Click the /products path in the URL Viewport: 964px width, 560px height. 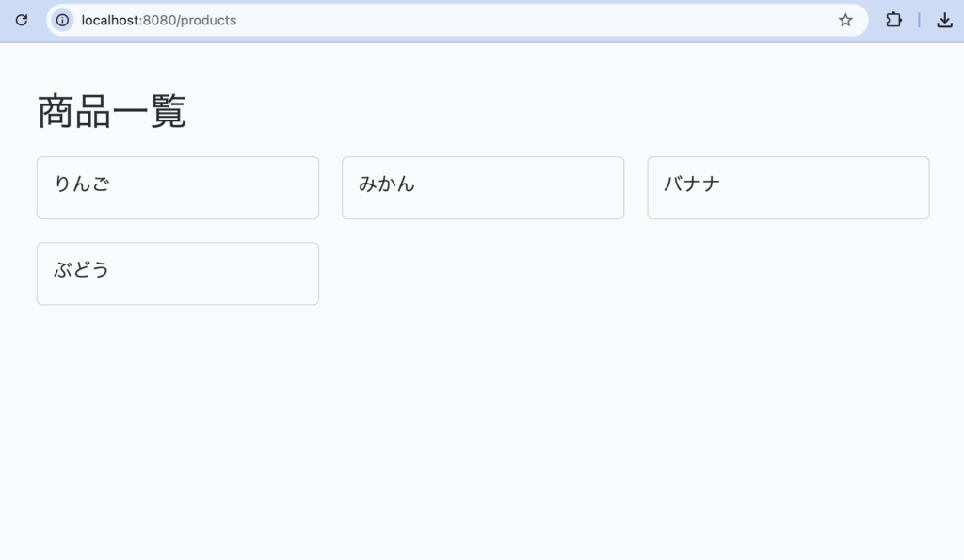pyautogui.click(x=206, y=21)
